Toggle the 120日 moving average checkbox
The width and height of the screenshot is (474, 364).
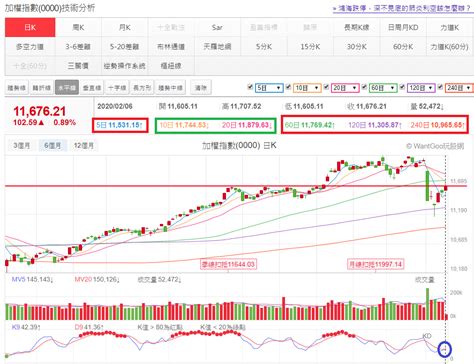tap(402, 87)
